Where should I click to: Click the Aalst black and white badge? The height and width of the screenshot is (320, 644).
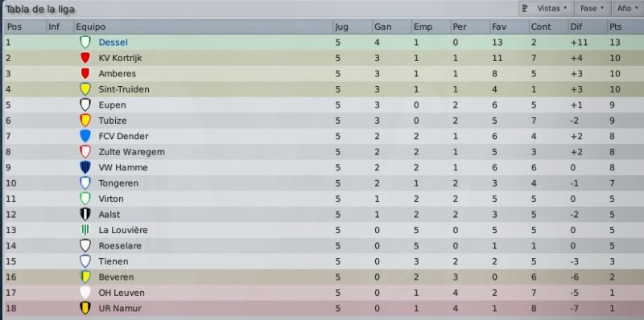pyautogui.click(x=85, y=214)
